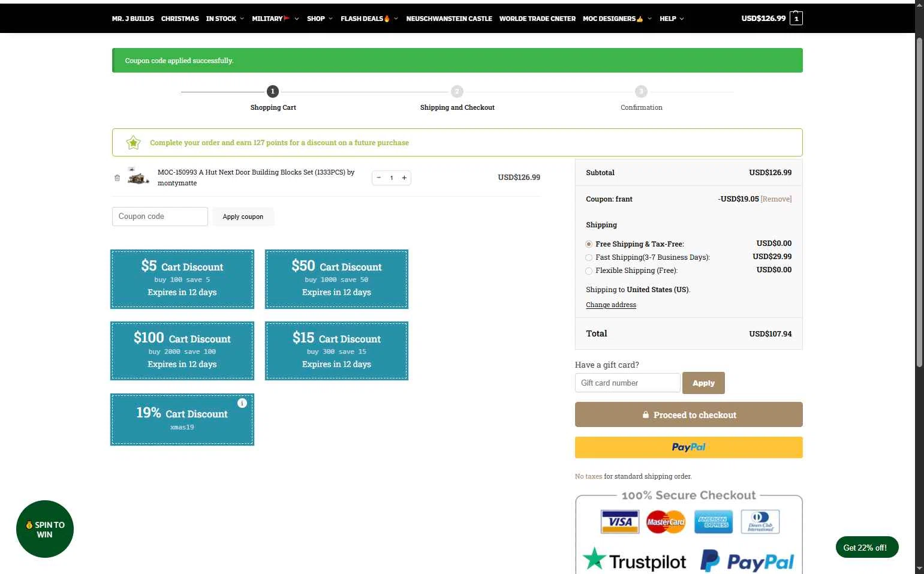Open NEUSCHWANSTEIN CASTLE menu item
Viewport: 924px width, 574px height.
coord(449,19)
